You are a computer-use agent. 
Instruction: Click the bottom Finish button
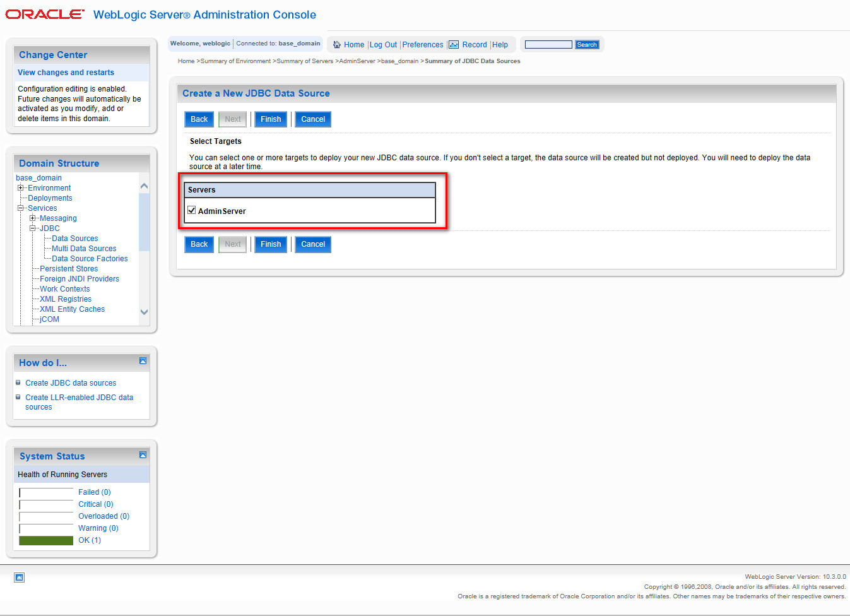pyautogui.click(x=271, y=244)
